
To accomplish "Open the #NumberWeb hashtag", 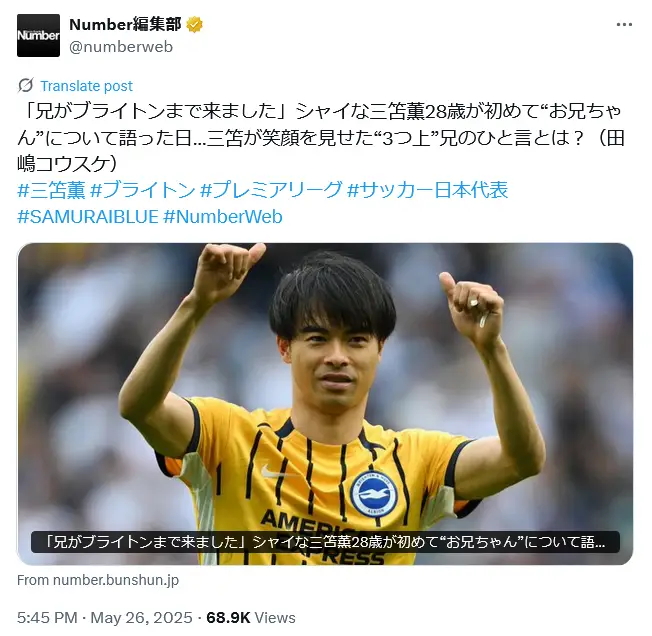I will (223, 217).
